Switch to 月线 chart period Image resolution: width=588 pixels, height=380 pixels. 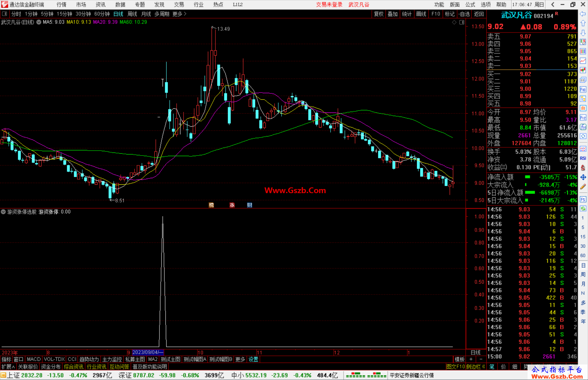(146, 14)
